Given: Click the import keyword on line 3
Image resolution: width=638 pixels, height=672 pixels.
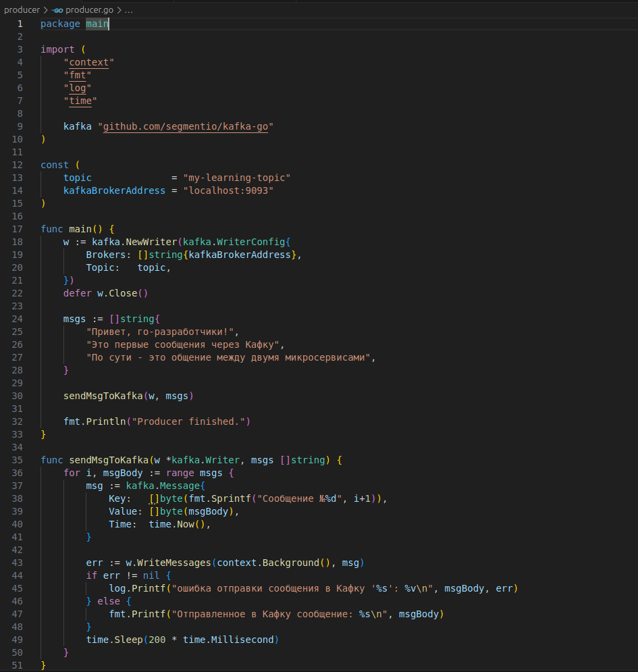Looking at the screenshot, I should point(57,49).
